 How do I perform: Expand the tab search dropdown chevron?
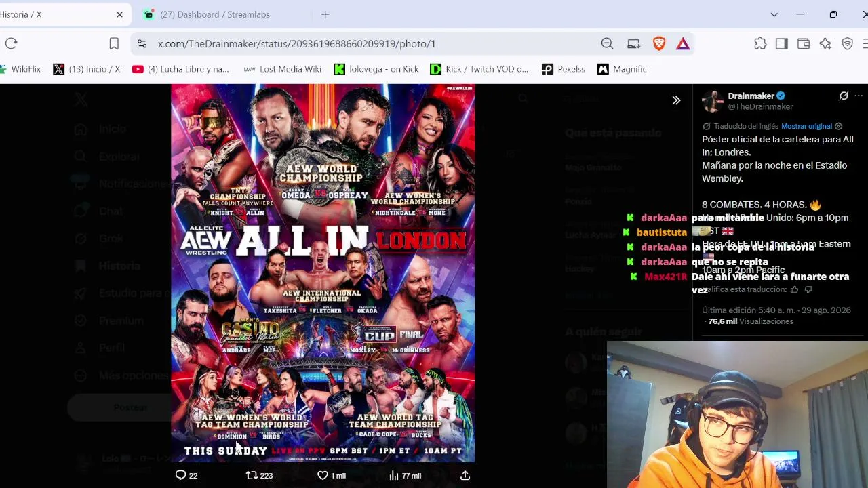pyautogui.click(x=774, y=14)
